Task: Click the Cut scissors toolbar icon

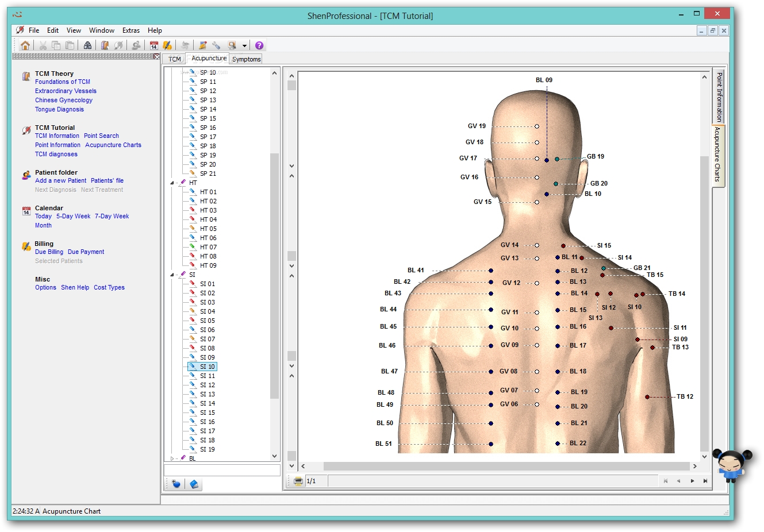Action: click(x=43, y=45)
